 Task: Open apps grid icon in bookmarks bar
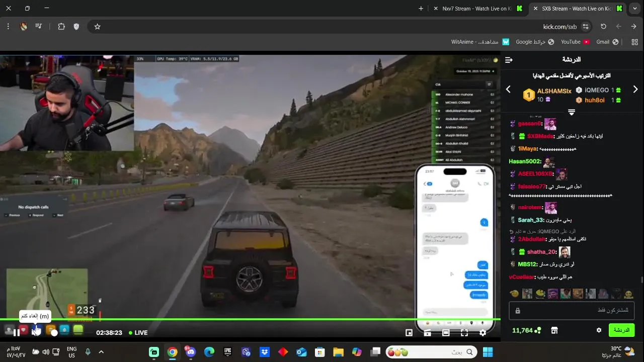coord(634,42)
